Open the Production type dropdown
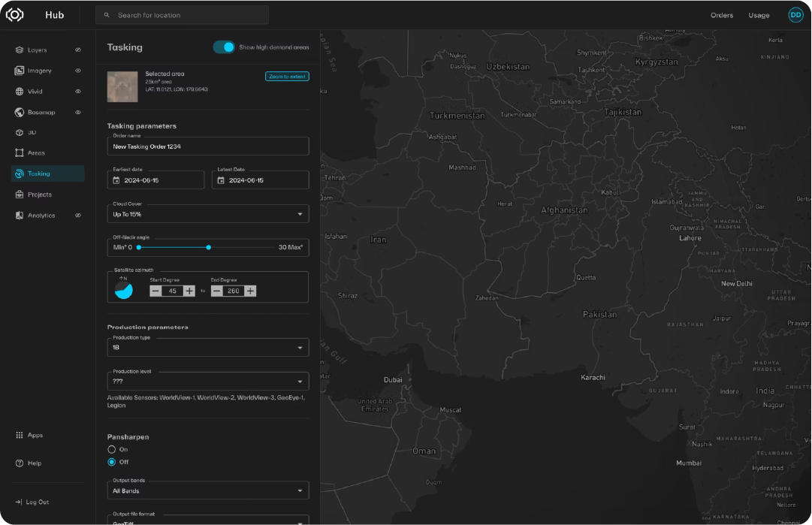 point(300,348)
